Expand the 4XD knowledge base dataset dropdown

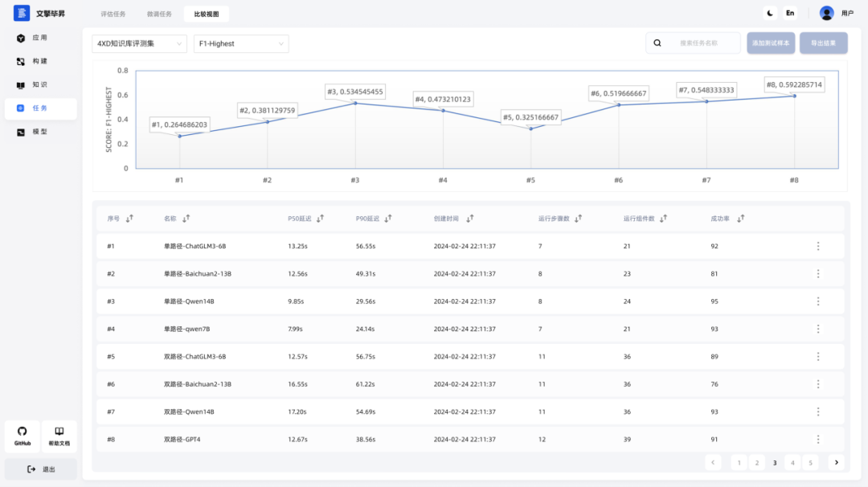[x=140, y=43]
